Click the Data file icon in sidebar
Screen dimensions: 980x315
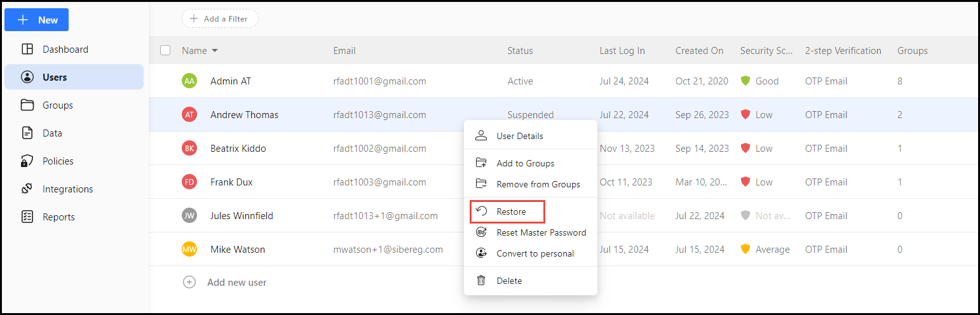coord(27,133)
